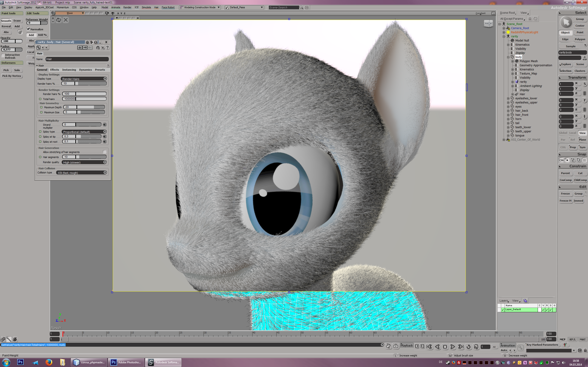Click the Play forward button
Image resolution: width=588 pixels, height=367 pixels.
coord(452,347)
